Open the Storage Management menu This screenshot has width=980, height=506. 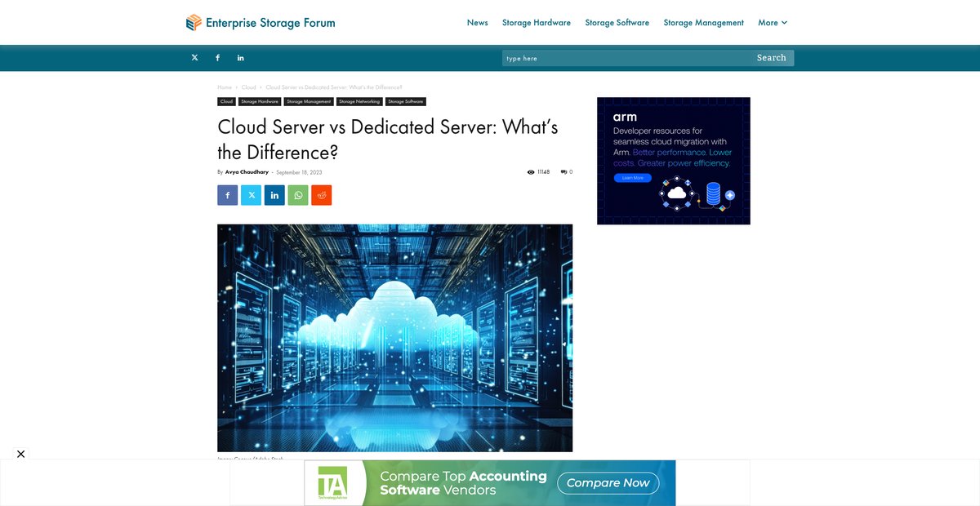pyautogui.click(x=704, y=23)
